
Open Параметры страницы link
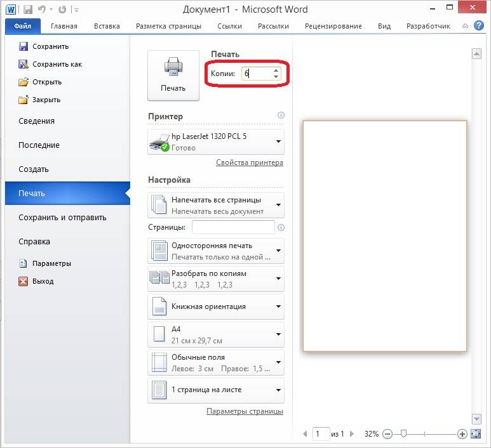point(245,411)
